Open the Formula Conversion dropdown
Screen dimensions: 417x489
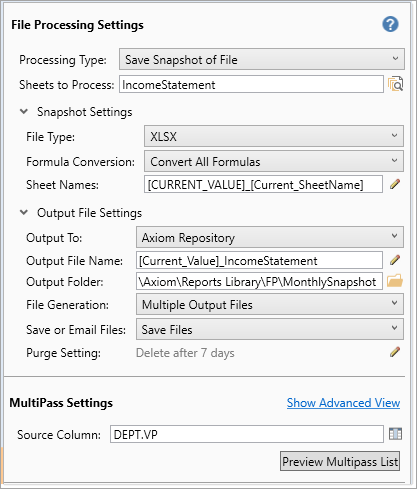click(x=274, y=161)
